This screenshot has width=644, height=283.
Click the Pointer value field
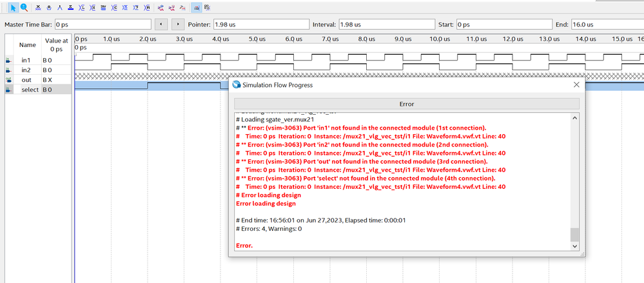261,24
